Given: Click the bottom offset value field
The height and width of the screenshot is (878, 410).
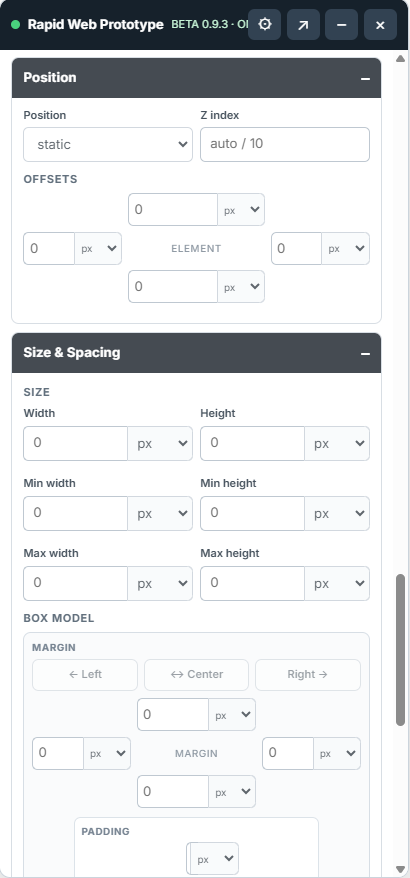Looking at the screenshot, I should [x=173, y=287].
